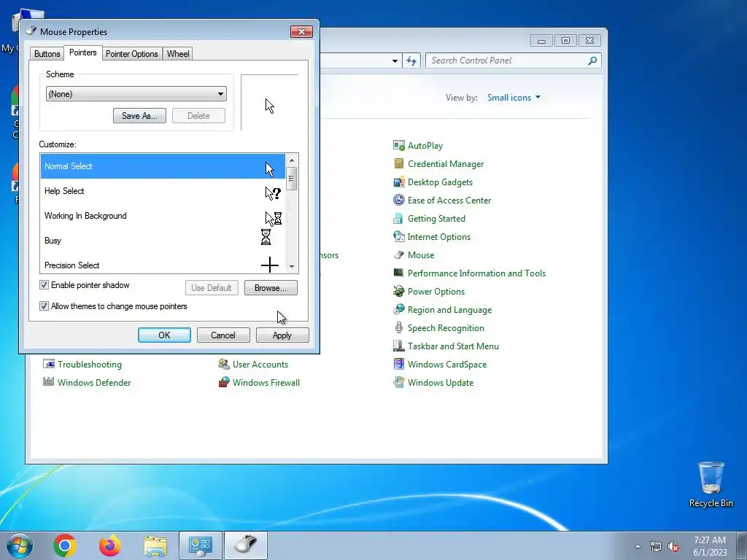The image size is (747, 560).
Task: Select the Normal Select pointer row
Action: tap(163, 166)
